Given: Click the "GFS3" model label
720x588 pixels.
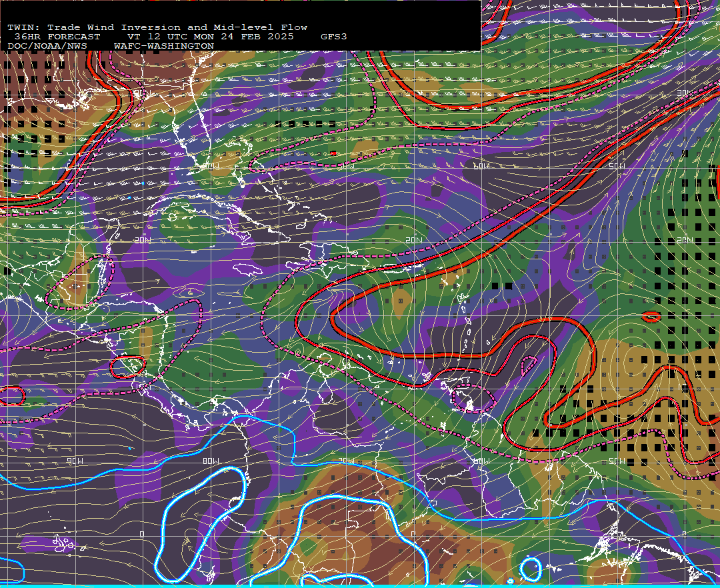Looking at the screenshot, I should (x=333, y=37).
